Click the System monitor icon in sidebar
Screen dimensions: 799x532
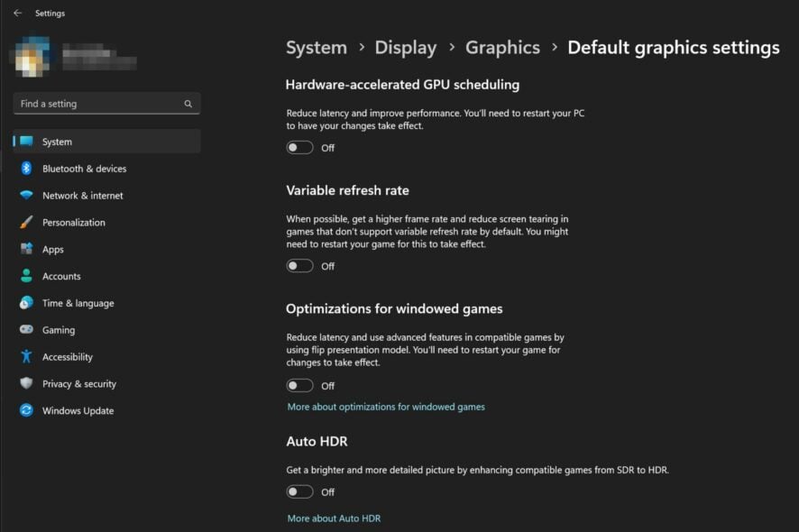click(x=26, y=142)
